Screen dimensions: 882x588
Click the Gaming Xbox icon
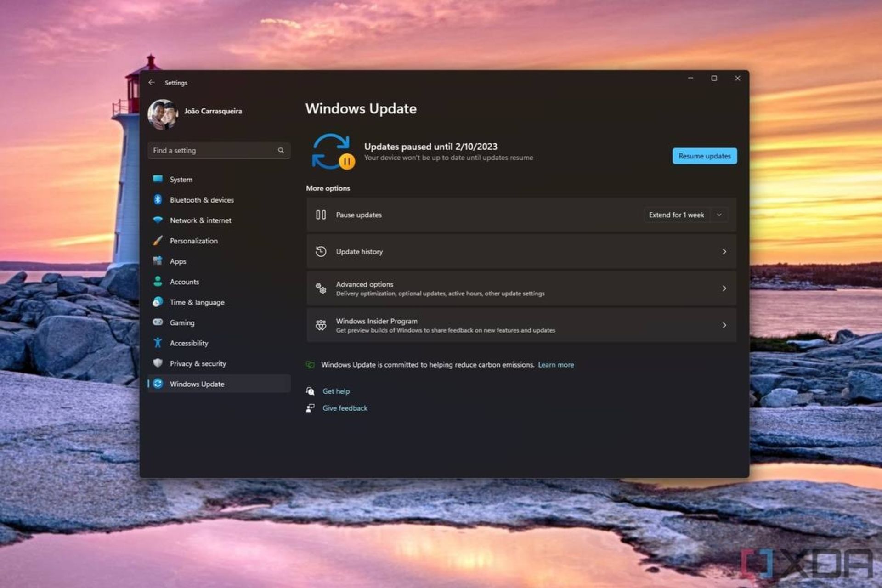(158, 322)
